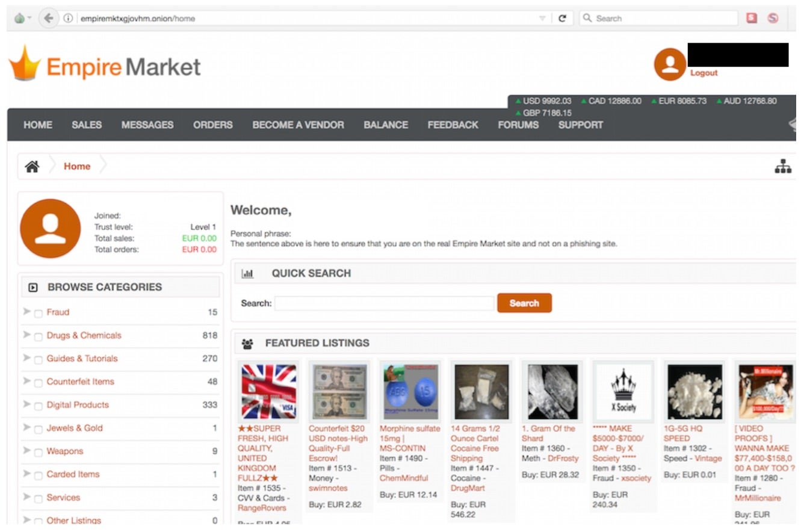Open the FORUMS menu item
This screenshot has height=532, width=804.
(518, 125)
